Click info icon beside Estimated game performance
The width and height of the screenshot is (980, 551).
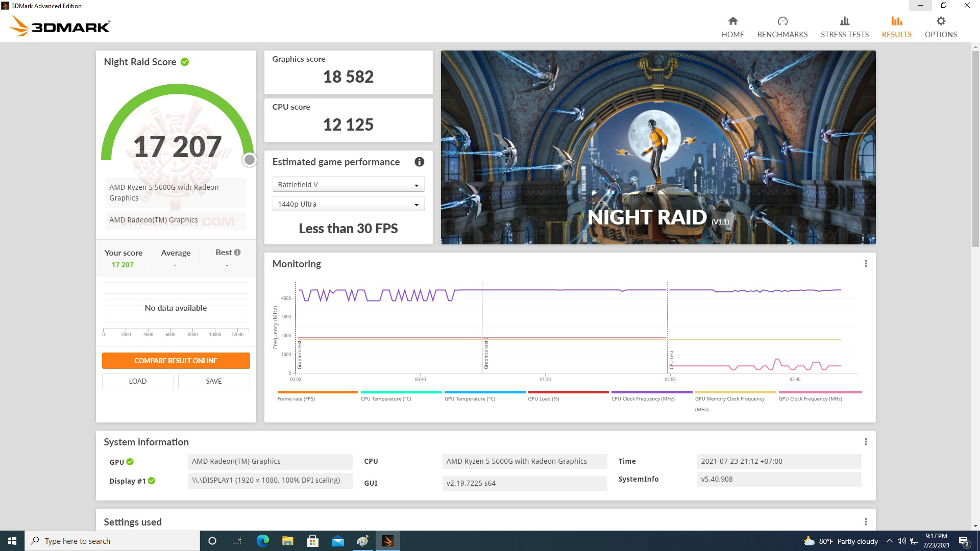point(419,162)
